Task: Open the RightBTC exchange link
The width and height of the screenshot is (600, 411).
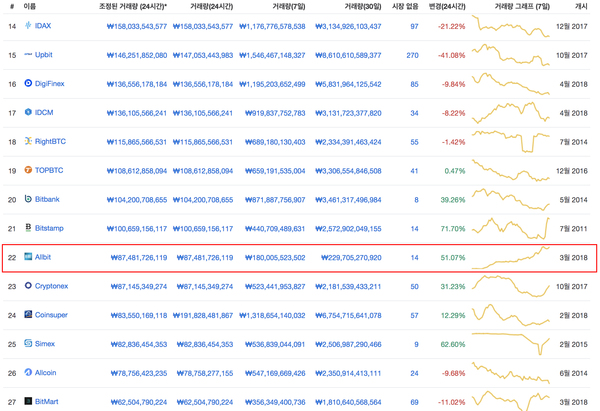Action: point(51,141)
